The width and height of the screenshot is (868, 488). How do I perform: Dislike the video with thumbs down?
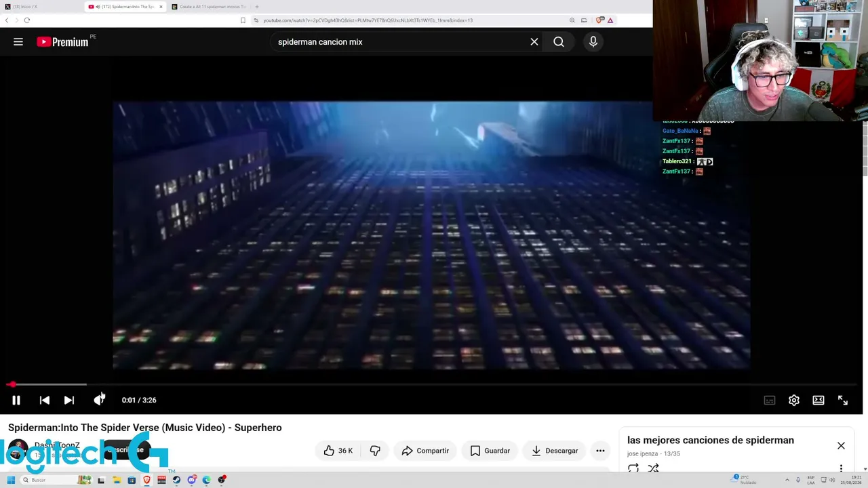pos(375,451)
